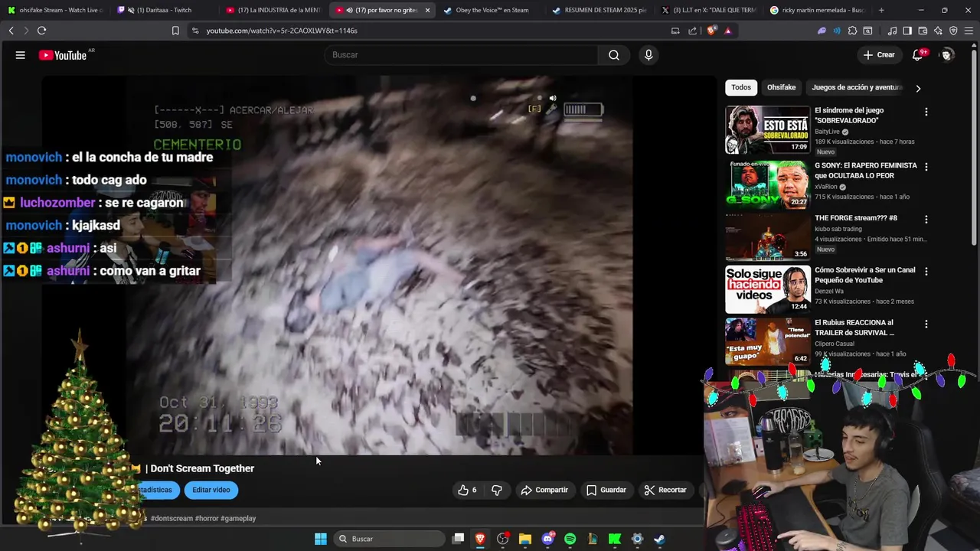Open Spotify from the taskbar
The width and height of the screenshot is (980, 551).
570,539
